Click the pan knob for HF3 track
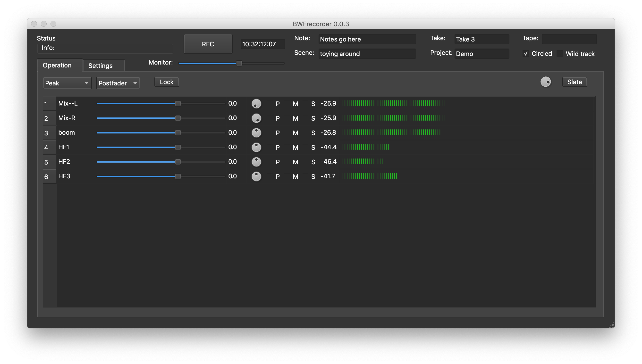Viewport: 642px width, 364px height. [x=256, y=176]
